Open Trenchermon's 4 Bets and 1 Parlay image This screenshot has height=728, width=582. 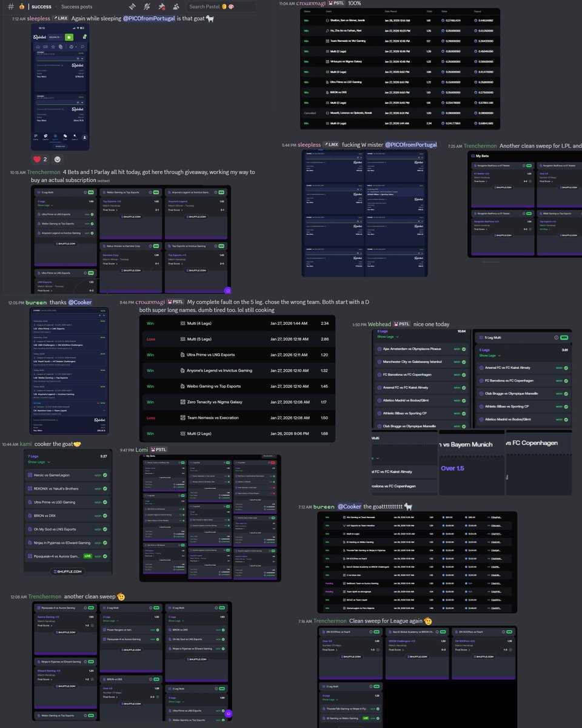click(x=131, y=240)
